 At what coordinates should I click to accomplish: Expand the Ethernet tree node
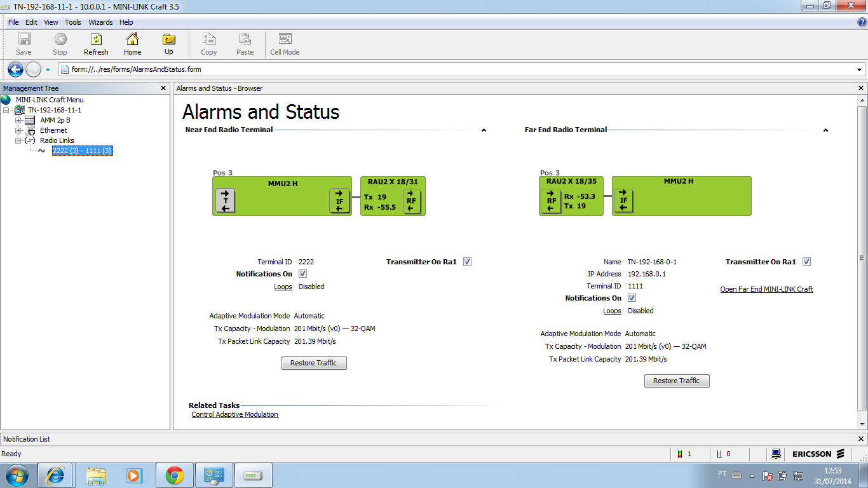pos(18,130)
